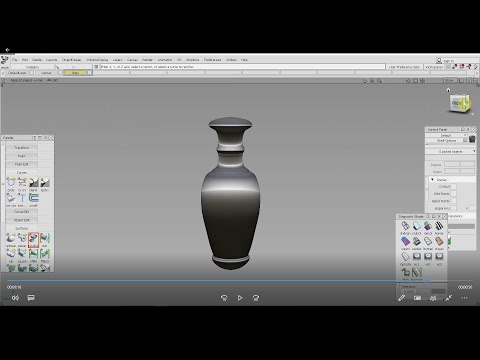The width and height of the screenshot is (480, 360).
Task: Open the ObjectDisplay menu
Action: pos(72,60)
